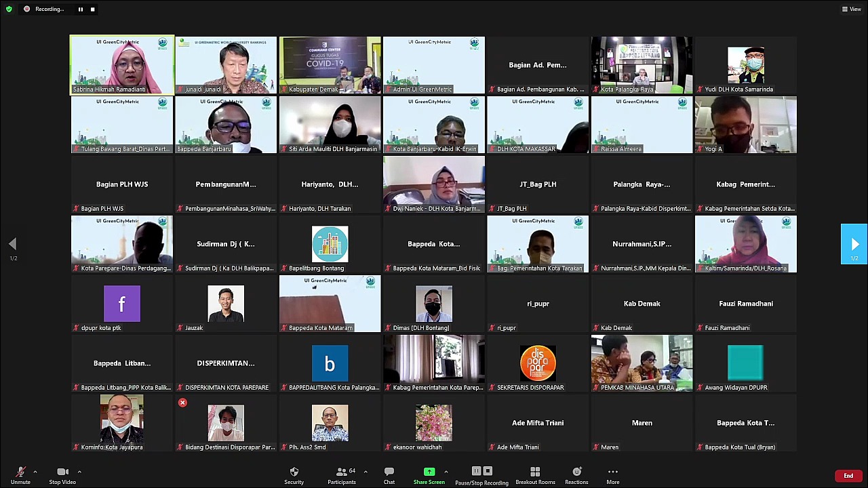Pause the recording in the top bar
The height and width of the screenshot is (488, 868).
pos(80,9)
